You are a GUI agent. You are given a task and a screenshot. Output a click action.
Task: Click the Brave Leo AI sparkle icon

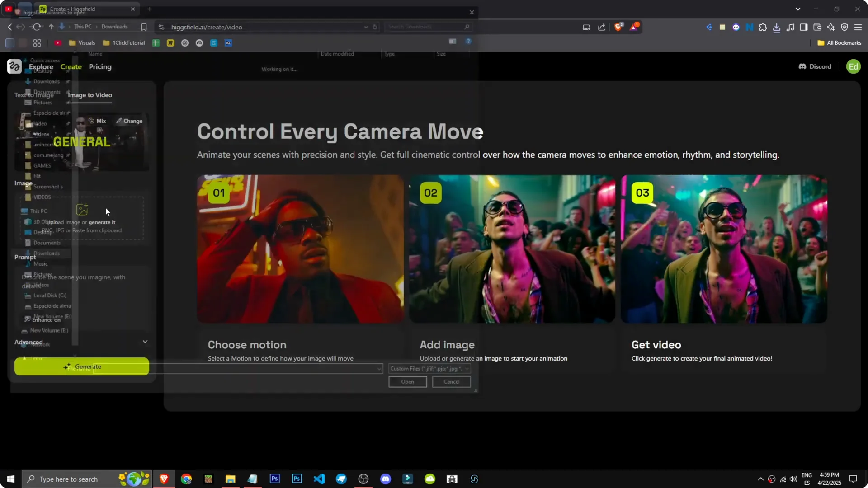[831, 27]
